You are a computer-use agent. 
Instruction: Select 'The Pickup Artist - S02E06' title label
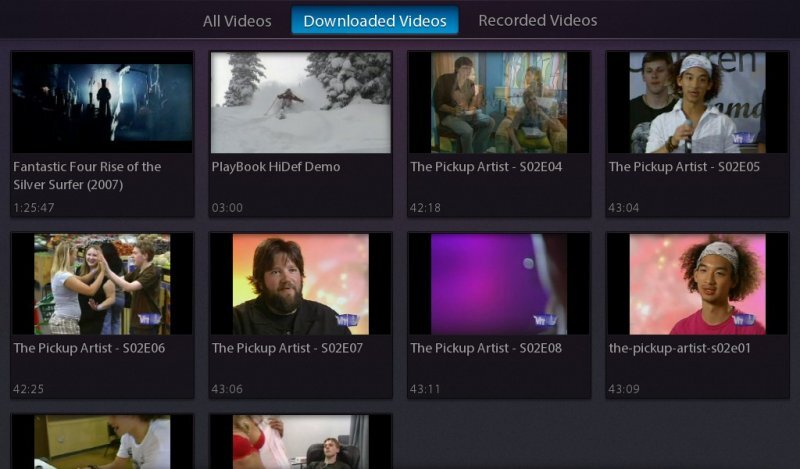(89, 348)
